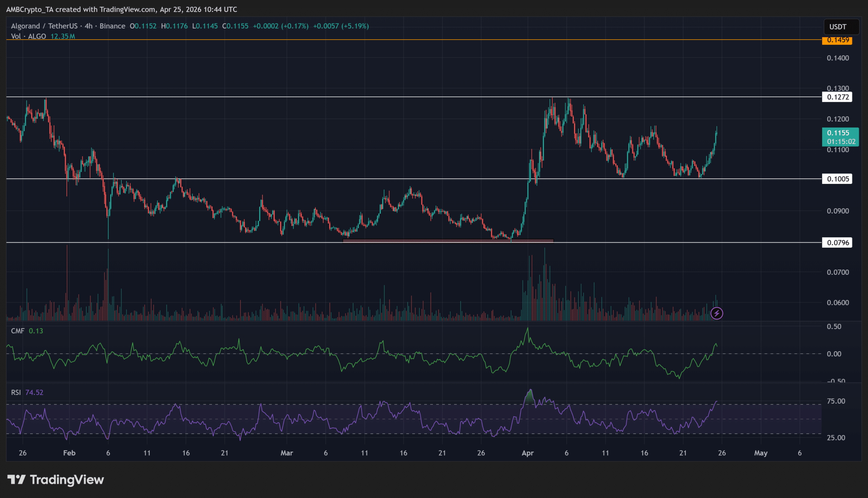Click the USDT currency button
Viewport: 868px width, 498px height.
(841, 27)
